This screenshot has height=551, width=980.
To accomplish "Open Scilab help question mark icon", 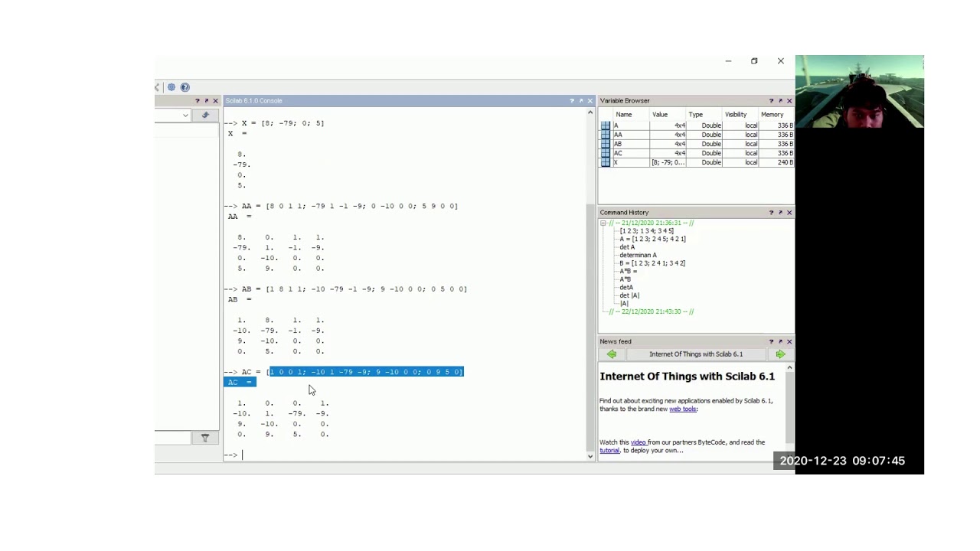I will click(185, 87).
